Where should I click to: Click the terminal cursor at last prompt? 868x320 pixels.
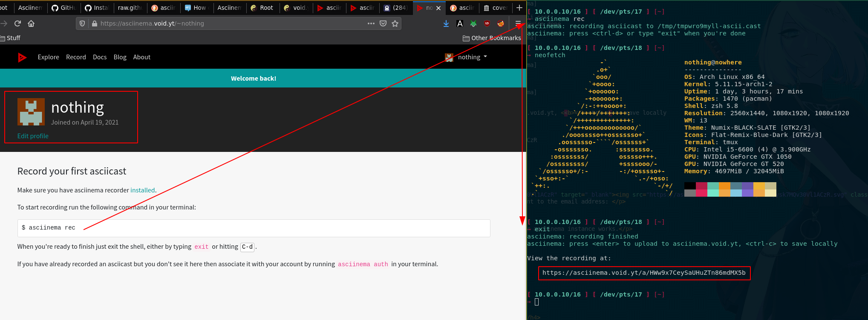tap(537, 302)
